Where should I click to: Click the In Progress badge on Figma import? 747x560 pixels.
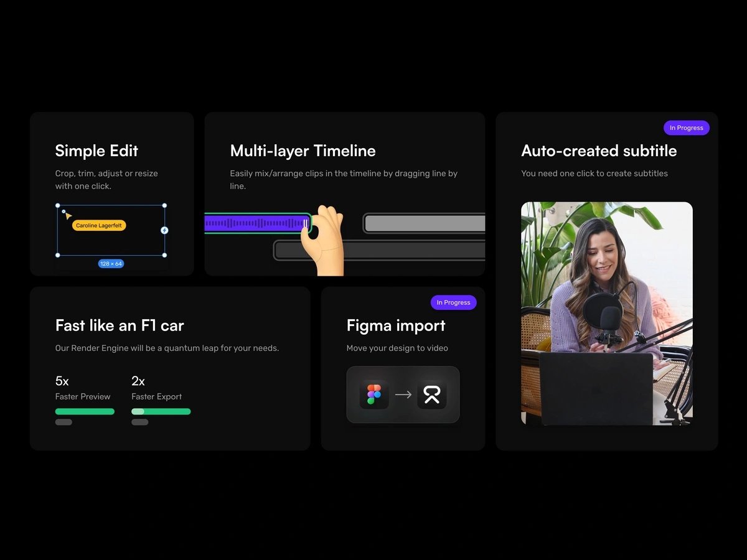[x=453, y=302]
